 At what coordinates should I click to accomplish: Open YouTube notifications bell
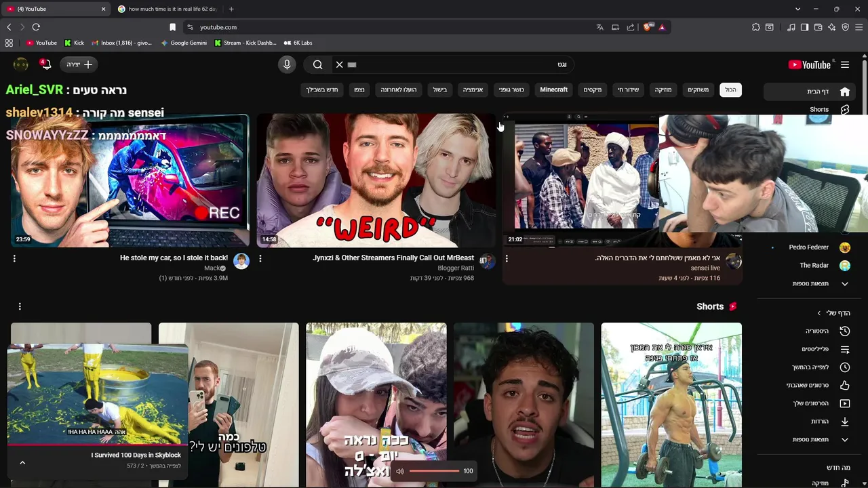pos(45,64)
